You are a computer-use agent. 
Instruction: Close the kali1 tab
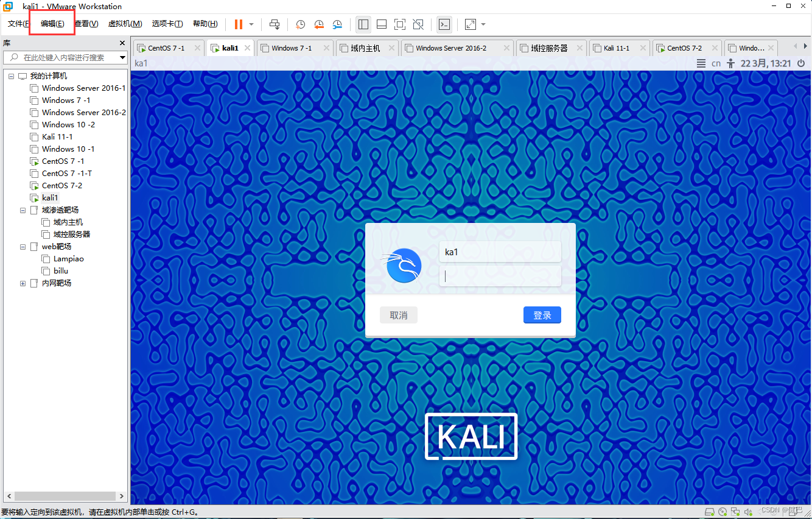click(x=248, y=48)
